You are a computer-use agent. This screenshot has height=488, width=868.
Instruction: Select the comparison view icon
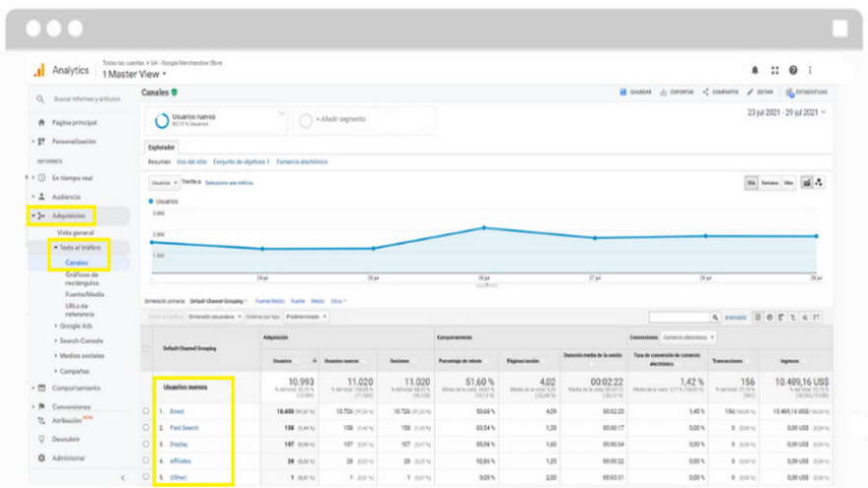click(793, 317)
